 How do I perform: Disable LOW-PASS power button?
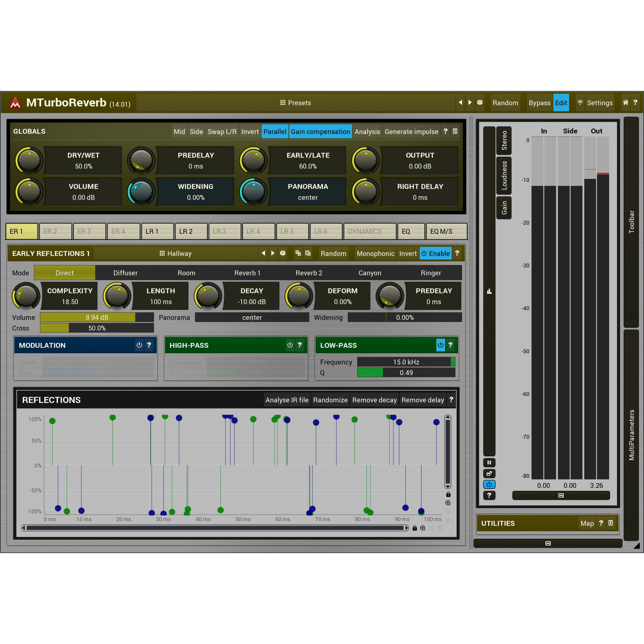[x=440, y=345]
